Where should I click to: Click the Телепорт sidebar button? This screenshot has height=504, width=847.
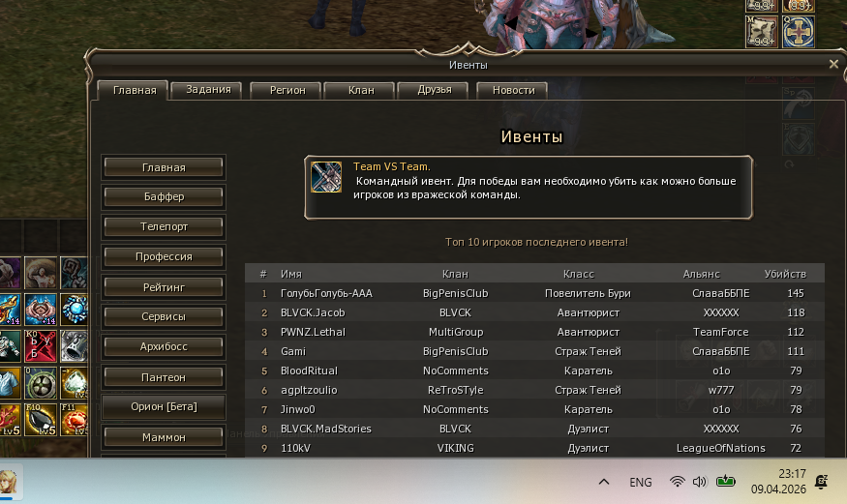(x=164, y=226)
